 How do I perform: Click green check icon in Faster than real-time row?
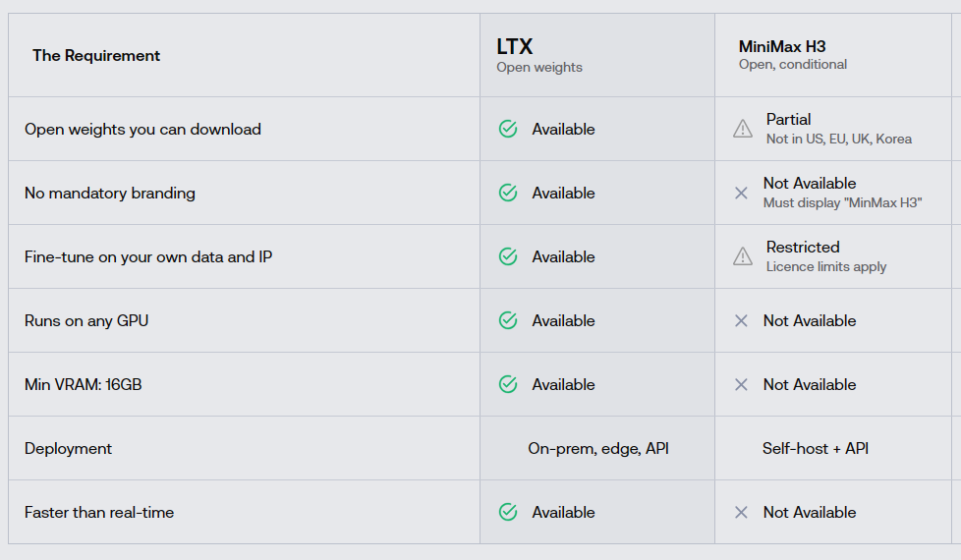pyautogui.click(x=508, y=512)
